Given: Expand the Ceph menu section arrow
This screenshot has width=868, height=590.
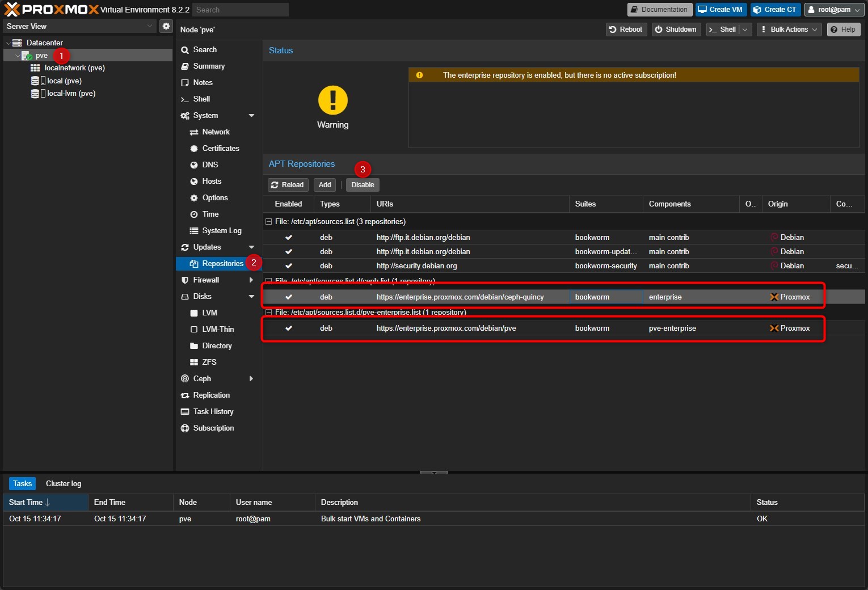Looking at the screenshot, I should click(251, 379).
